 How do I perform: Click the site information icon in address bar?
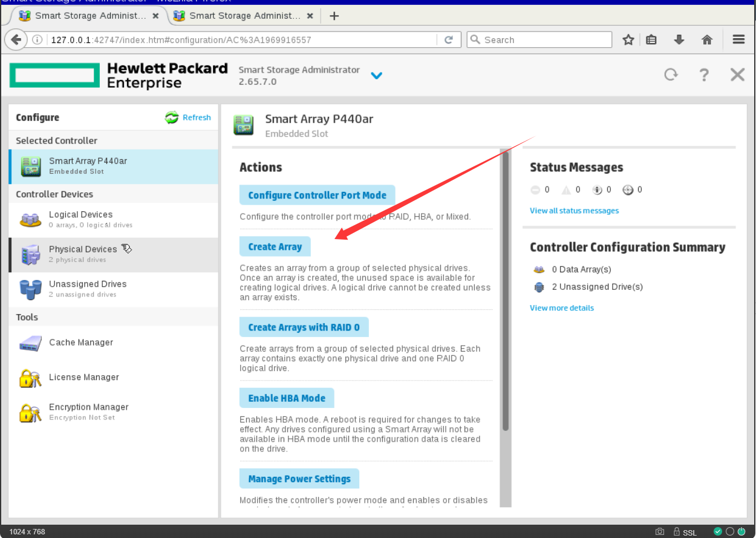[x=37, y=40]
